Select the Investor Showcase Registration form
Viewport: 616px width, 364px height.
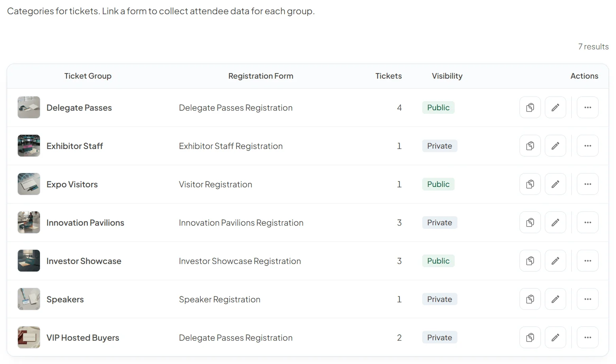[240, 261]
